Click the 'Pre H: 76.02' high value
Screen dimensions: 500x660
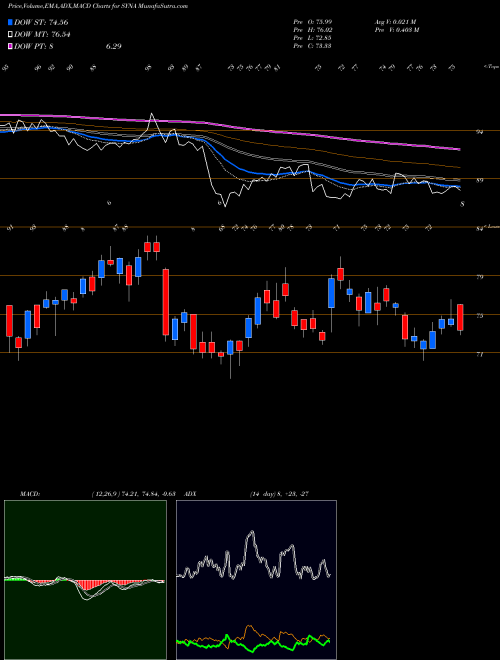[312, 30]
